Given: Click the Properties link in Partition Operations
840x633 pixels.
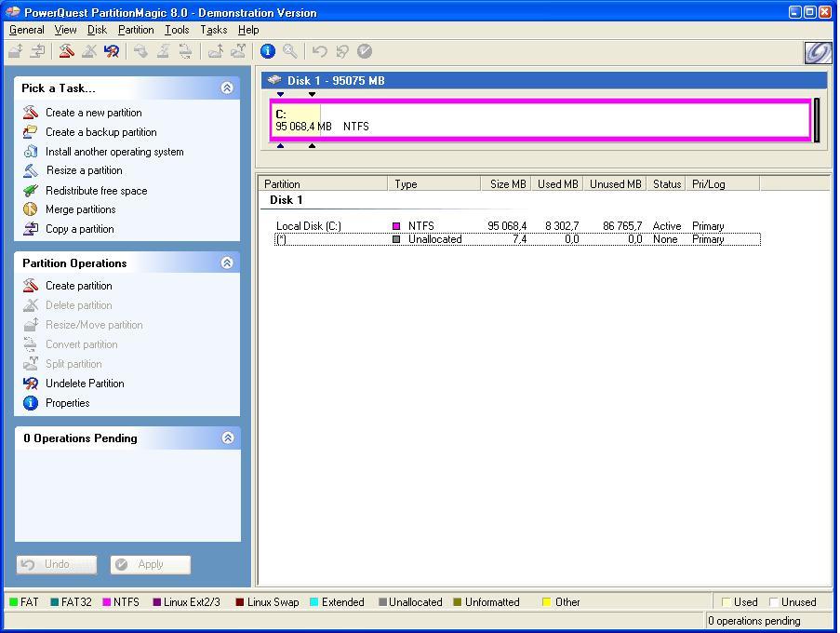Looking at the screenshot, I should 68,402.
